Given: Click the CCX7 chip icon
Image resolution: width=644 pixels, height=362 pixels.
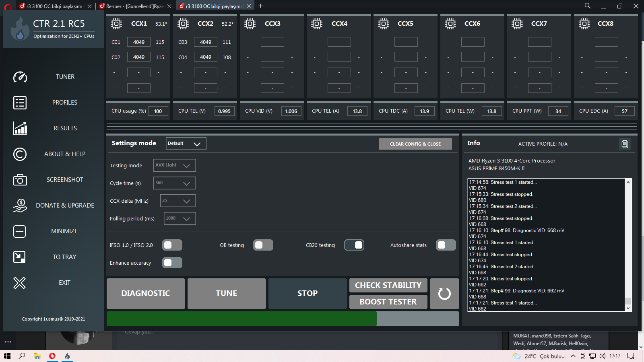Looking at the screenshot, I should point(517,24).
